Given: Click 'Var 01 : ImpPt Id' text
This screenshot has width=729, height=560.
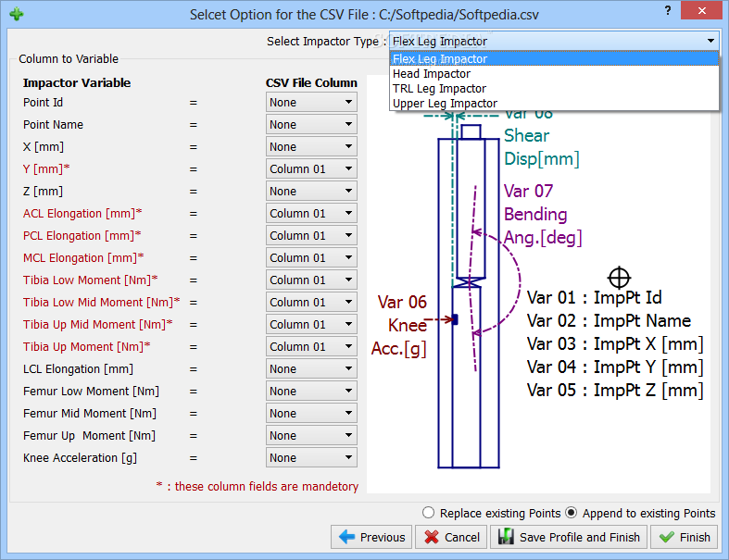Looking at the screenshot, I should tap(594, 297).
